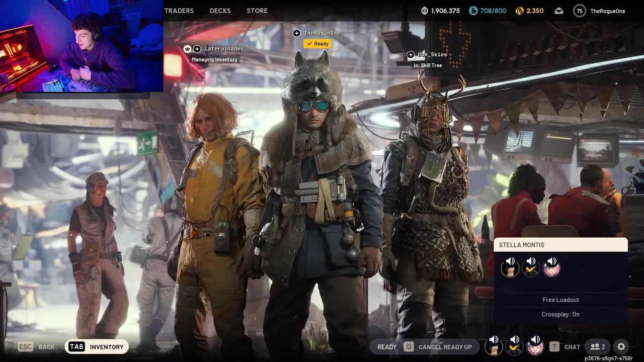Click the yellow Ready status badge

click(317, 44)
